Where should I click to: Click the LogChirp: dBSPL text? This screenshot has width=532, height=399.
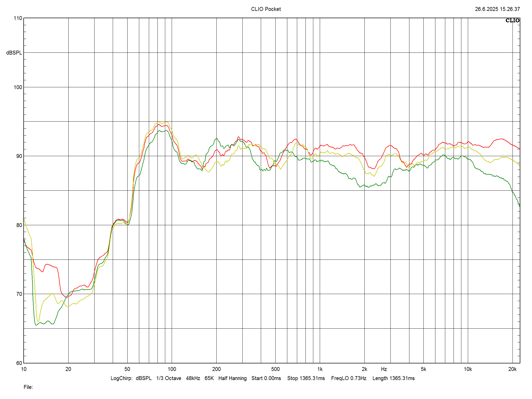131,378
